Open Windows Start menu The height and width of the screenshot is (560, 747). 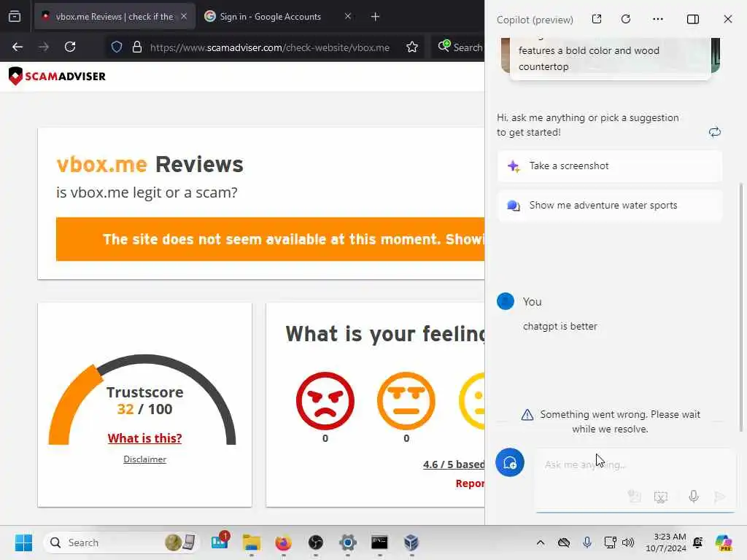click(23, 542)
